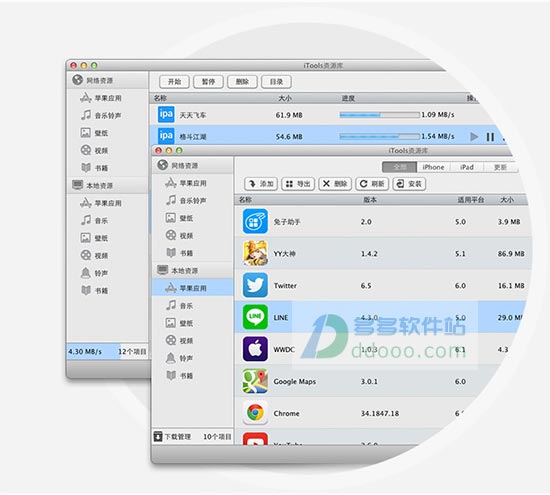Image resolution: width=550 pixels, height=495 pixels.
Task: Click the 删除 button with X icon
Action: pos(335,184)
